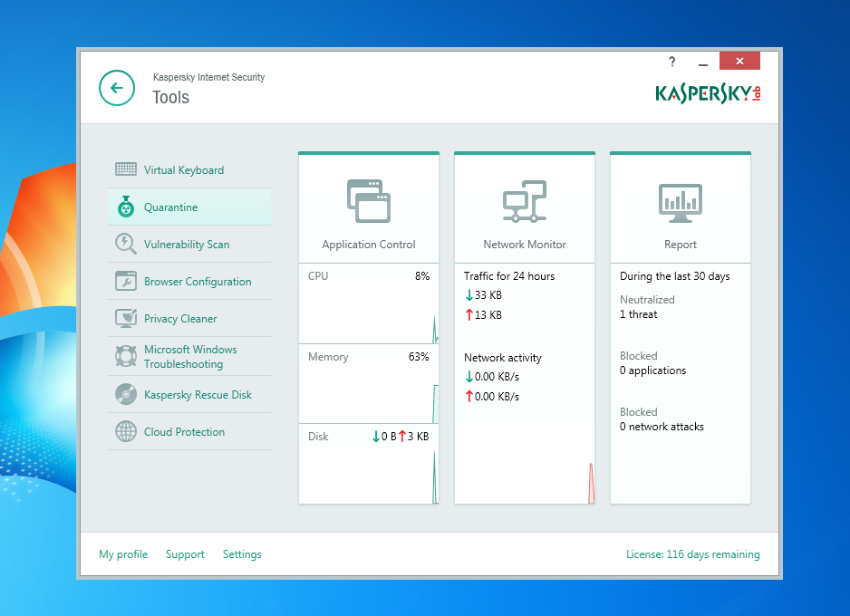Open Microsoft Windows Troubleshooting
850x616 pixels.
pos(190,357)
